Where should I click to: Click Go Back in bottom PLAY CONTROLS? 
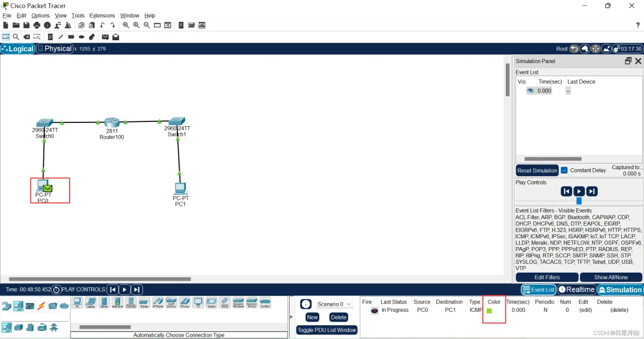click(113, 289)
